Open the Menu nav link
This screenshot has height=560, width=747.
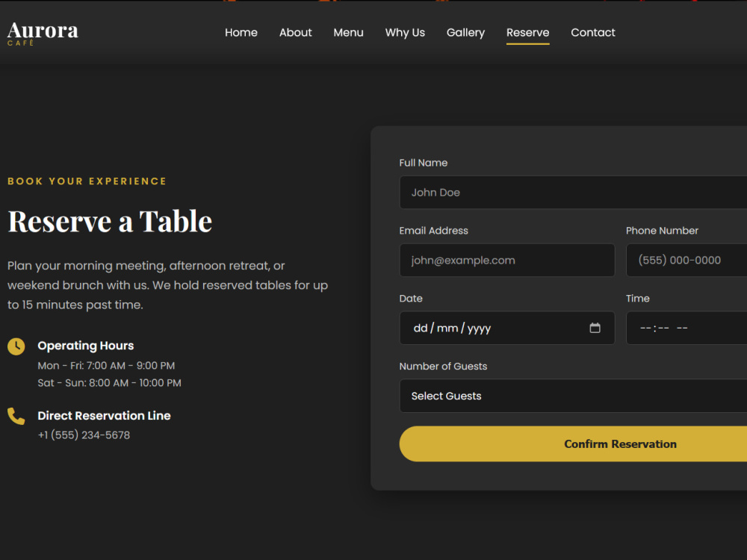(x=348, y=32)
